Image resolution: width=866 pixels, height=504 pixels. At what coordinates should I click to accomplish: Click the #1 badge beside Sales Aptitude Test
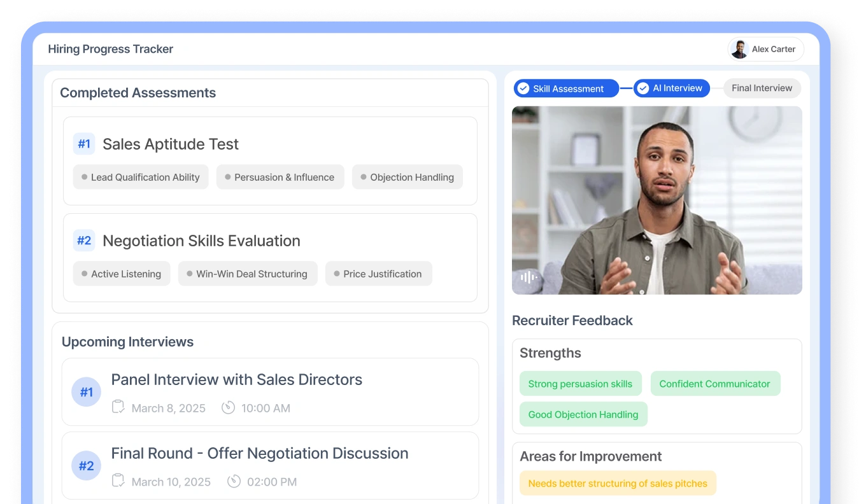pos(84,144)
